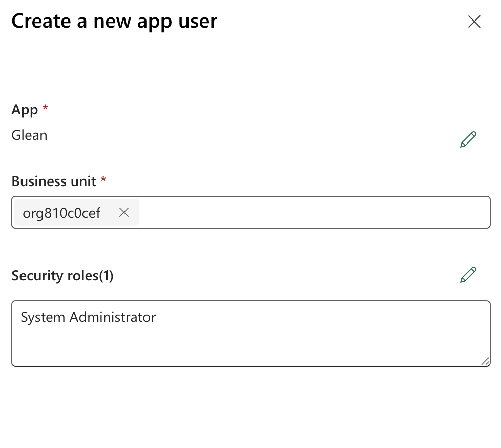The height and width of the screenshot is (448, 501).
Task: Click the Glean app name
Action: pos(29,135)
